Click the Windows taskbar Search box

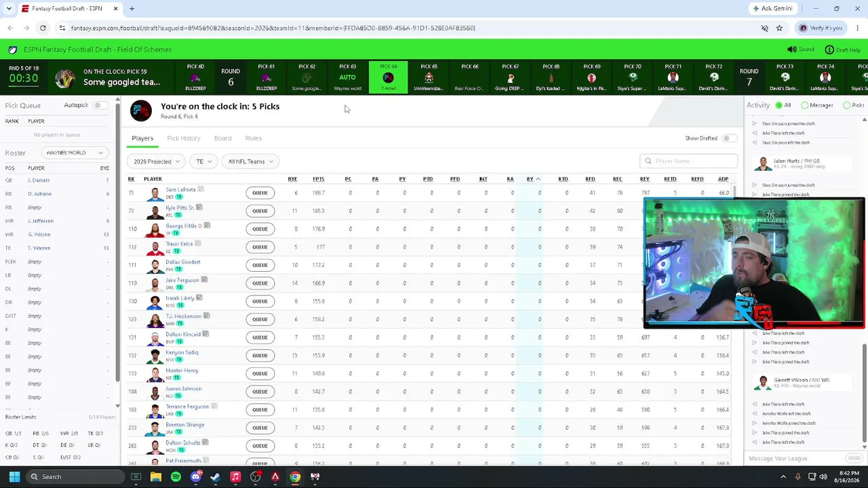(75, 476)
